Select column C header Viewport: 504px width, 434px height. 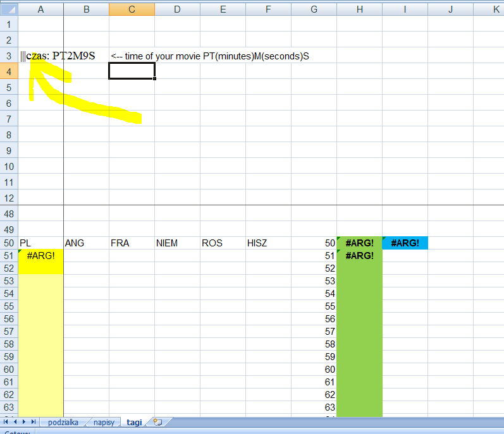(132, 9)
